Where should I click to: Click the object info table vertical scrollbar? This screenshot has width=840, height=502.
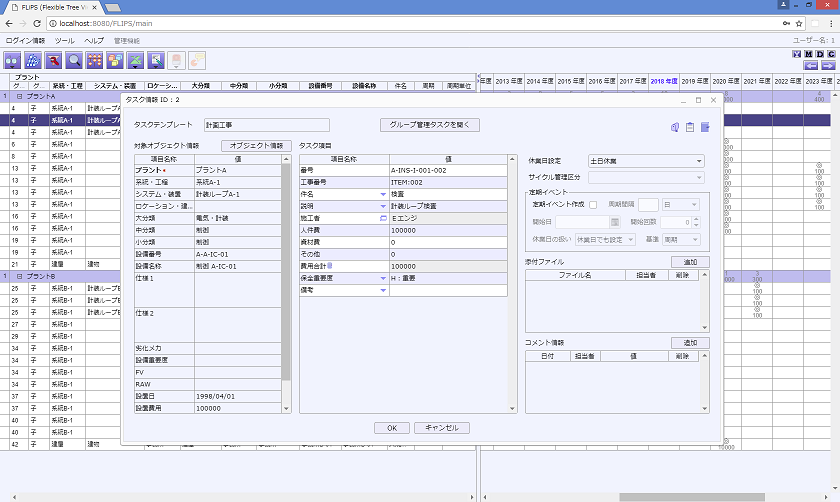[286, 272]
